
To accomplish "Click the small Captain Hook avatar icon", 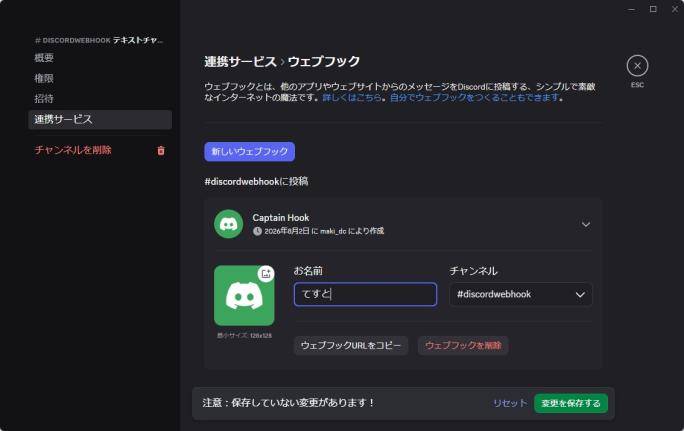I will (x=229, y=224).
